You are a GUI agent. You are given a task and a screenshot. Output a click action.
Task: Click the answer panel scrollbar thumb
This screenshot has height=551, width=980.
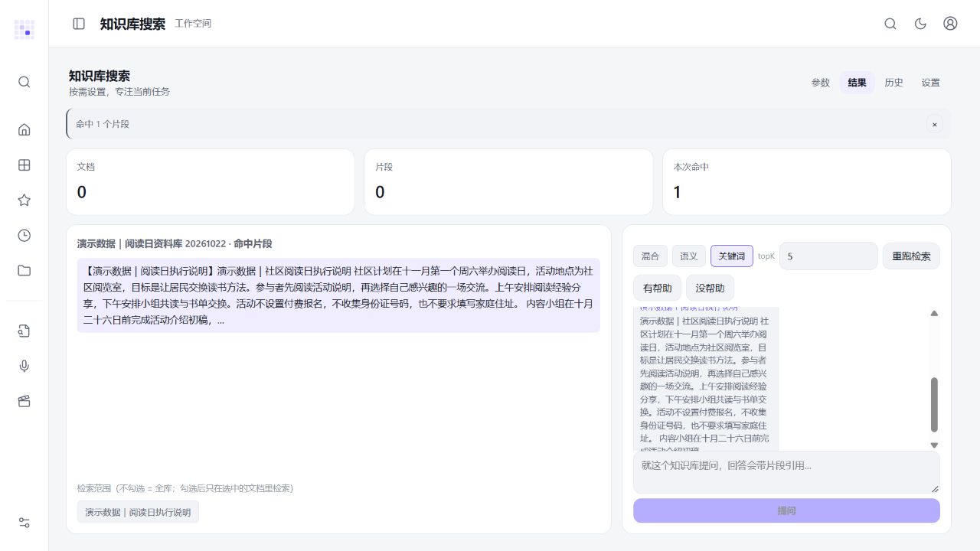(934, 405)
